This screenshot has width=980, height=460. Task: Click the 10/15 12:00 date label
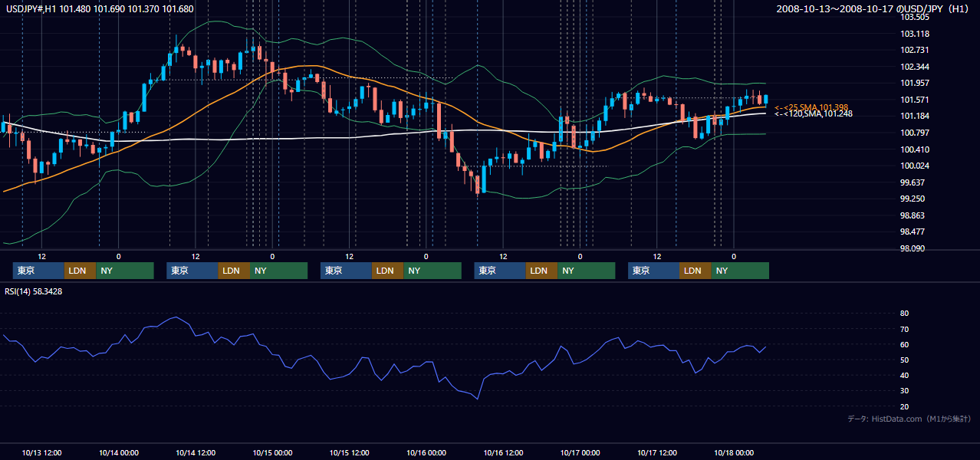pyautogui.click(x=350, y=452)
